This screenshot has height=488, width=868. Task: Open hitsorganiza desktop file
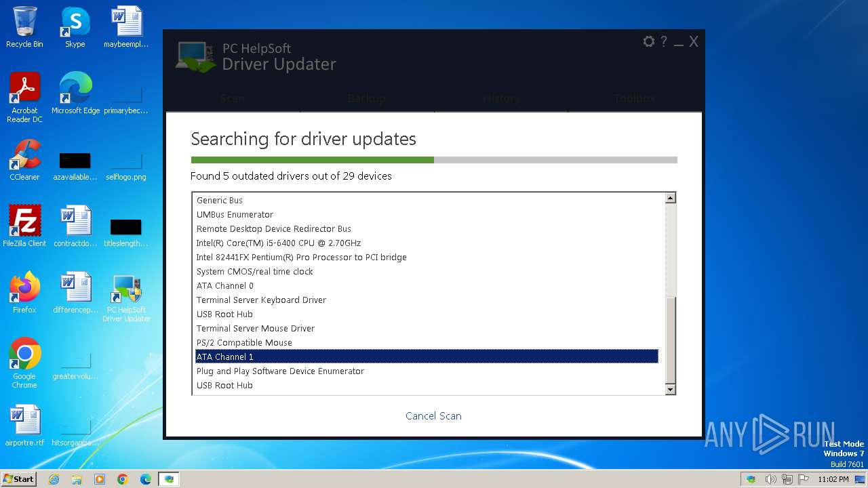pos(75,432)
